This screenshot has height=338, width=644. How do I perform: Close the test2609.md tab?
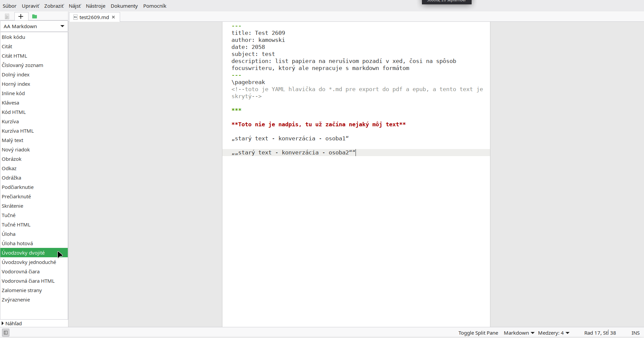113,17
